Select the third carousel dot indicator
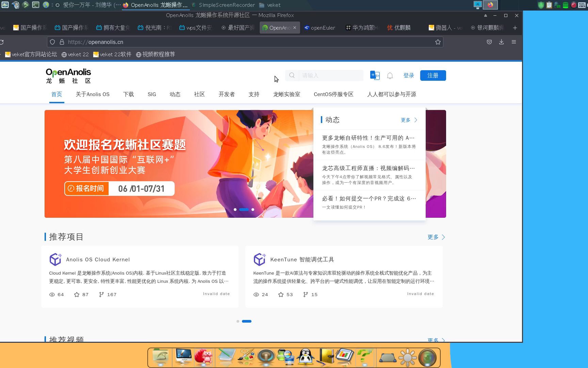Image resolution: width=588 pixels, height=368 pixels. click(x=253, y=210)
